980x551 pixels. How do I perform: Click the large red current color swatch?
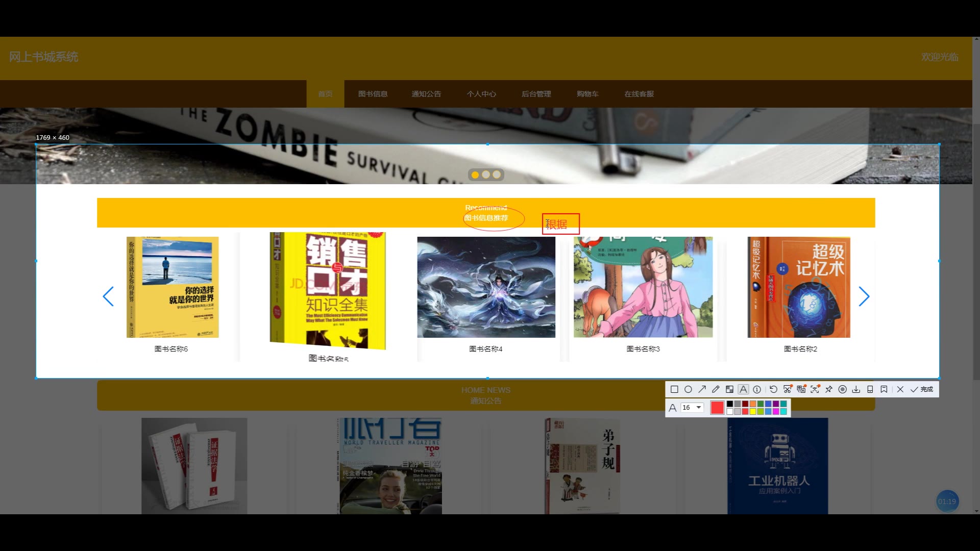coord(717,408)
